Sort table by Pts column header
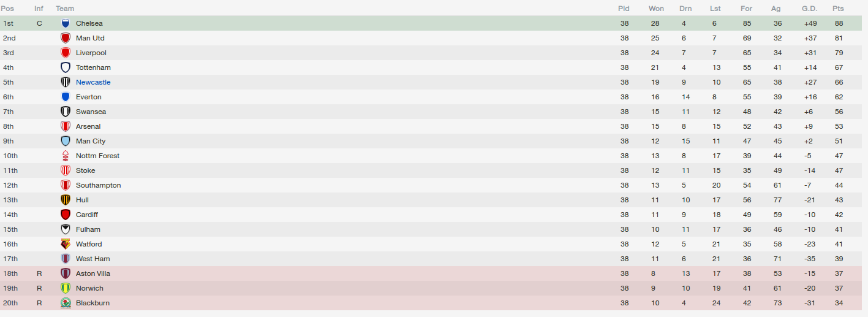The image size is (868, 317). pos(838,9)
